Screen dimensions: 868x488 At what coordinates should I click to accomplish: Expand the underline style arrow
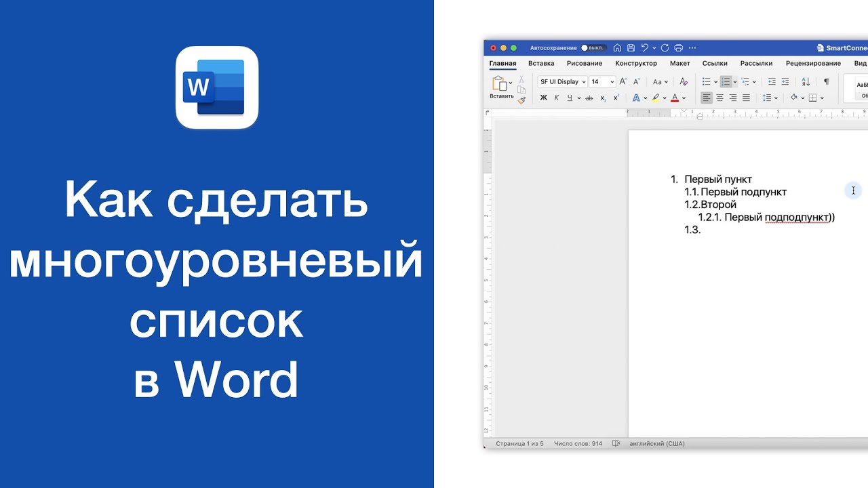click(x=578, y=98)
